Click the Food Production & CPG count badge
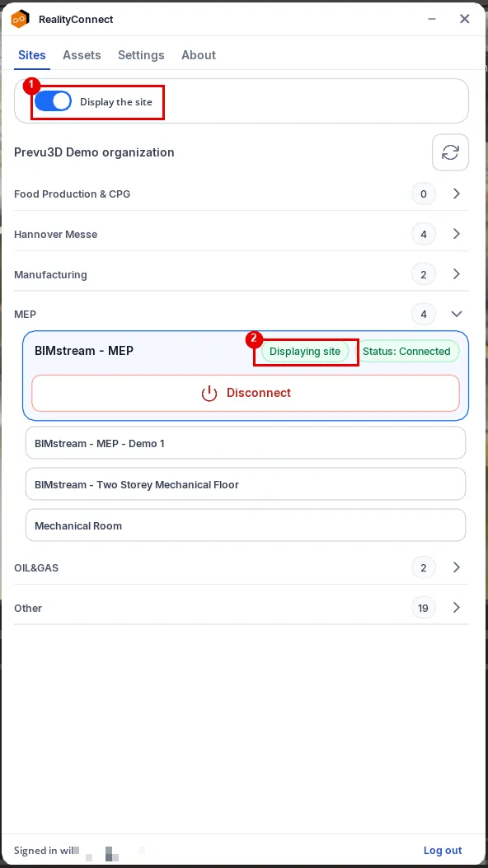The width and height of the screenshot is (488, 868). point(424,194)
